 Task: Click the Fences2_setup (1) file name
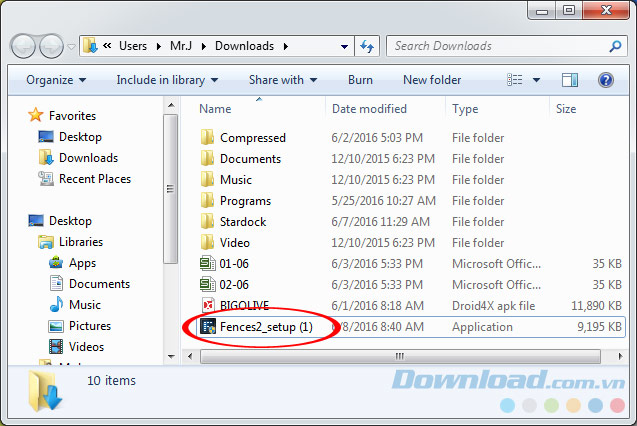[x=266, y=327]
